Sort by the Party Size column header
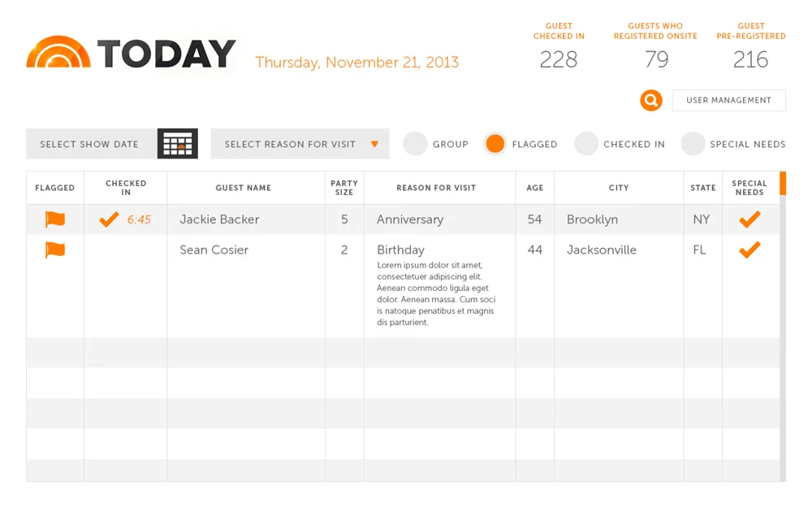This screenshot has width=812, height=508. [x=344, y=188]
